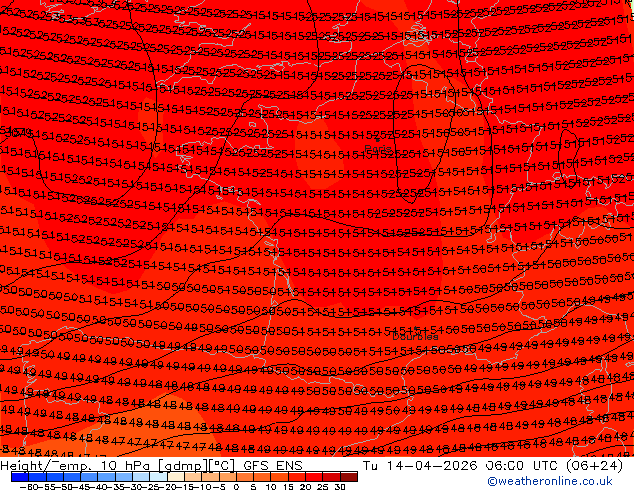Pick the peach swatch between -15 and -10
This screenshot has width=634, height=490.
tap(193, 477)
